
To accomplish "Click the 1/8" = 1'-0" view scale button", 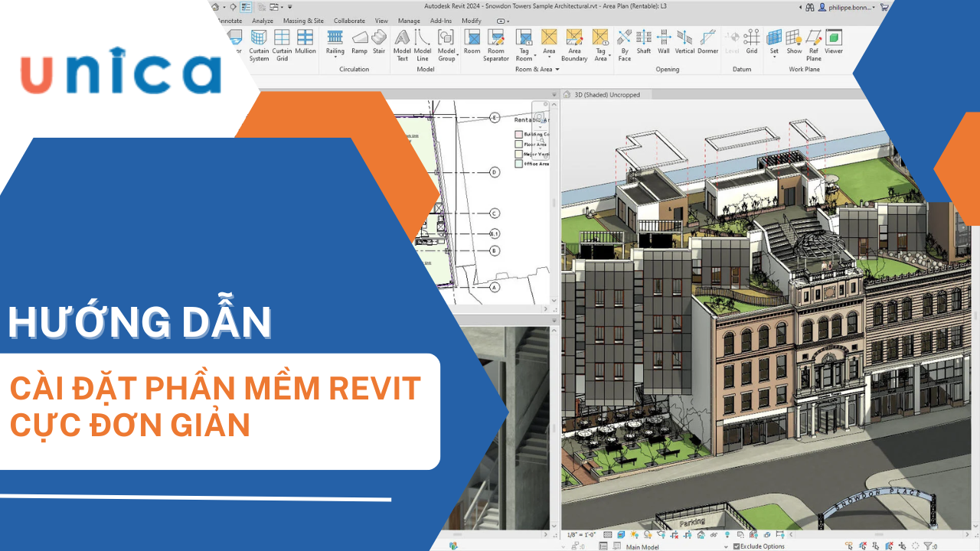I will pyautogui.click(x=581, y=535).
